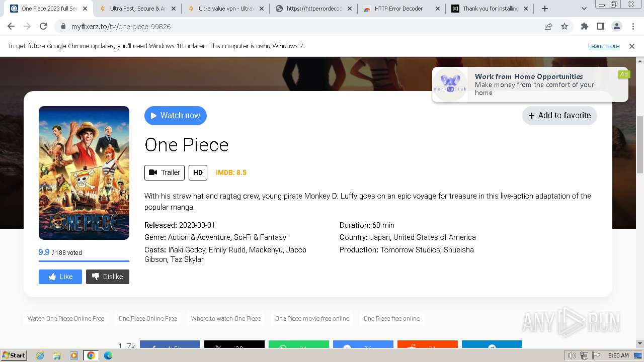The width and height of the screenshot is (644, 362).
Task: Switch to the Thank you for installing tab
Action: click(490, 9)
